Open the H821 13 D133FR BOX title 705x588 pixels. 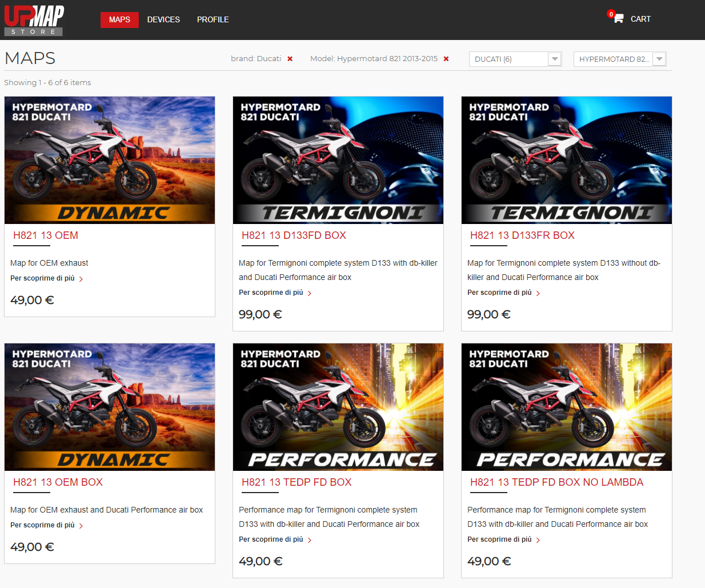pos(522,235)
